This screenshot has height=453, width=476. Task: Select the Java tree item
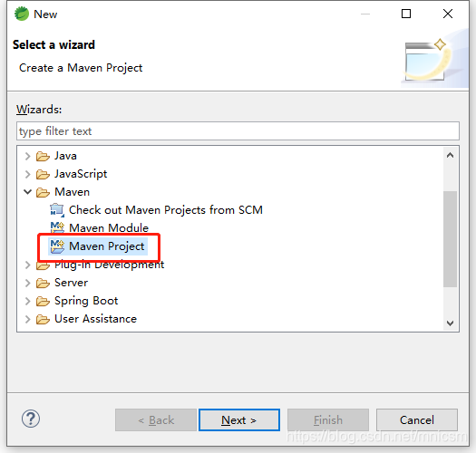[65, 156]
